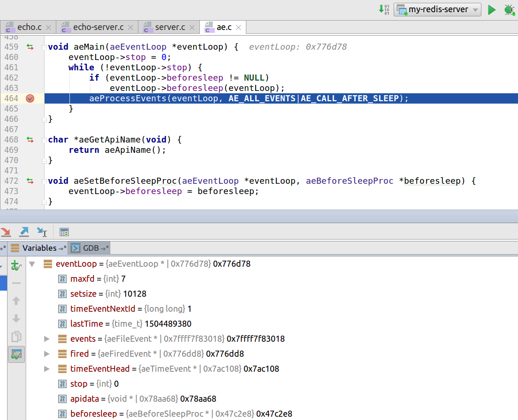The height and width of the screenshot is (420, 518).
Task: Toggle the breakpoint on line 464
Action: pos(30,98)
